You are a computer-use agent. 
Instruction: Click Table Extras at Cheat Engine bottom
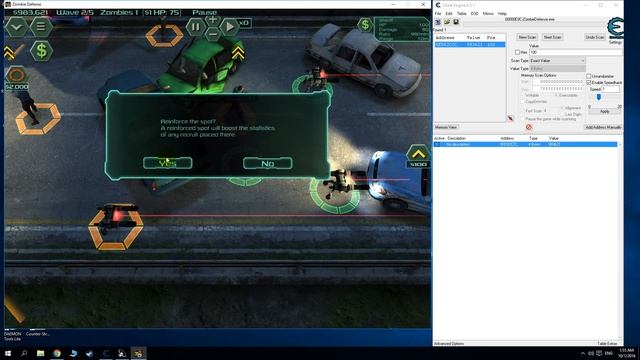pyautogui.click(x=607, y=344)
